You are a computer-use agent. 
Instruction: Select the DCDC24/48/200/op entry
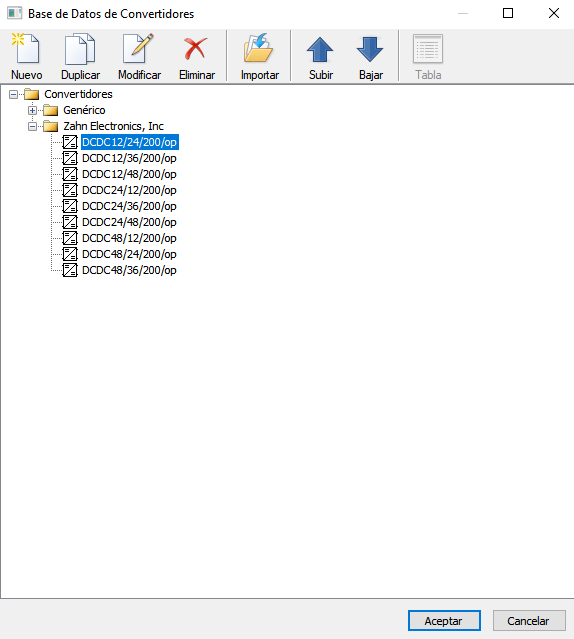[129, 222]
